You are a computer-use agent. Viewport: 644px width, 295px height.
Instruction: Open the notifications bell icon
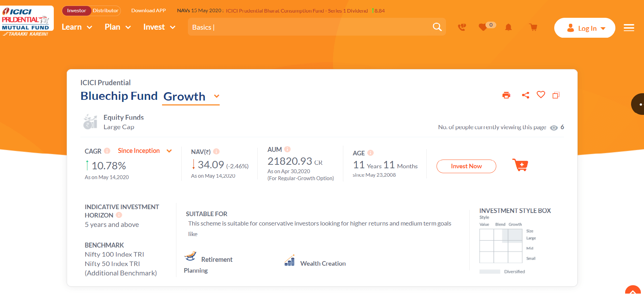coord(508,27)
